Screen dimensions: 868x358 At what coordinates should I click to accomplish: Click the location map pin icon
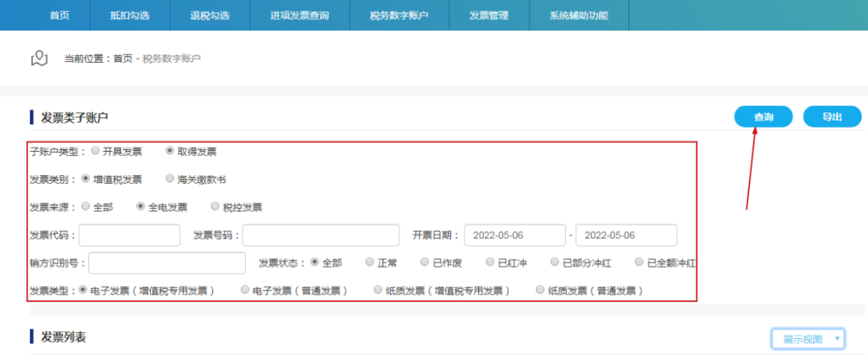39,59
